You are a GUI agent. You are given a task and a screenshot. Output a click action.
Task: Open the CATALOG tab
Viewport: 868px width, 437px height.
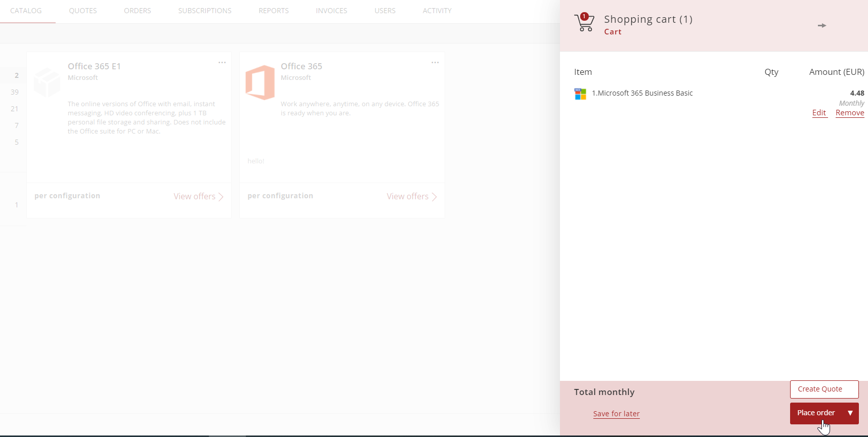point(26,11)
